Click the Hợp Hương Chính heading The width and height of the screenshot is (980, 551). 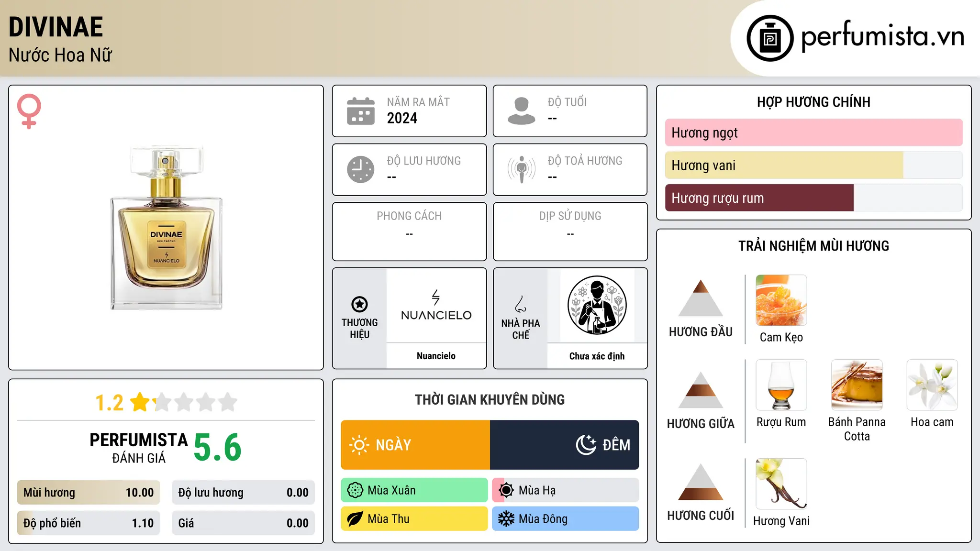813,102
